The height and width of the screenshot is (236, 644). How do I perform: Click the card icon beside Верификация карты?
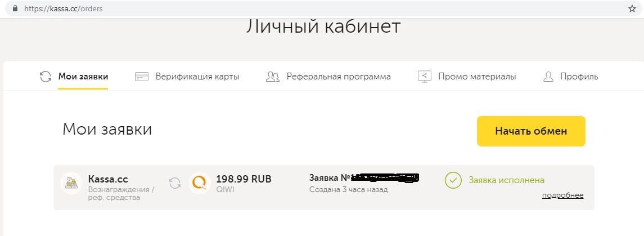click(x=142, y=77)
